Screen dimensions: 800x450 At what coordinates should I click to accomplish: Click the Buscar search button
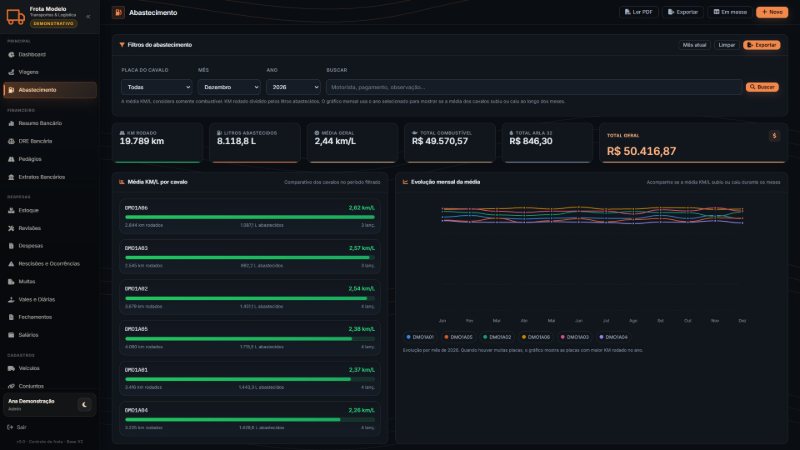(762, 87)
